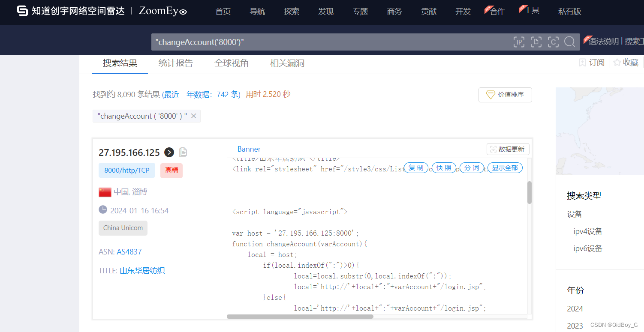Open 合作 menu item
This screenshot has width=644, height=332.
497,12
